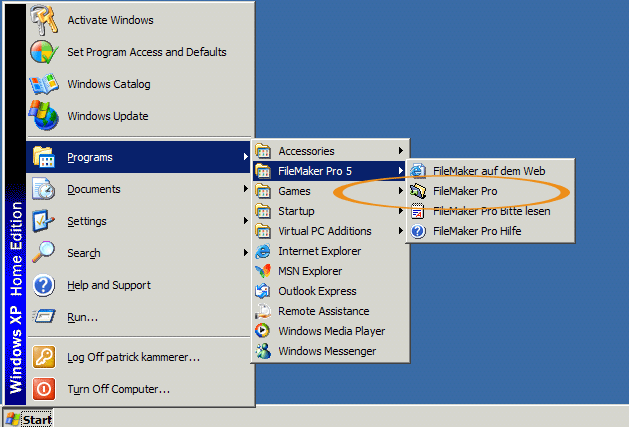This screenshot has width=629, height=427.
Task: Click the Internet Explorer icon
Action: coord(263,251)
